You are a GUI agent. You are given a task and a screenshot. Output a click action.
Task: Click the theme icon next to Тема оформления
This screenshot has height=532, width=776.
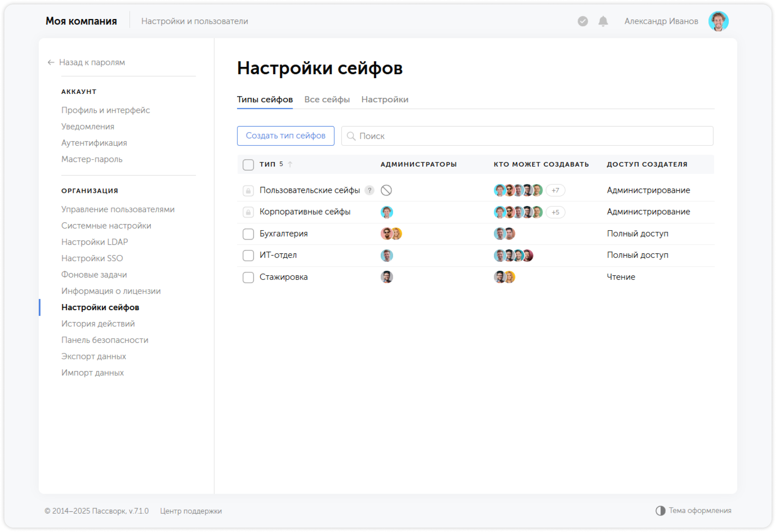pos(660,510)
